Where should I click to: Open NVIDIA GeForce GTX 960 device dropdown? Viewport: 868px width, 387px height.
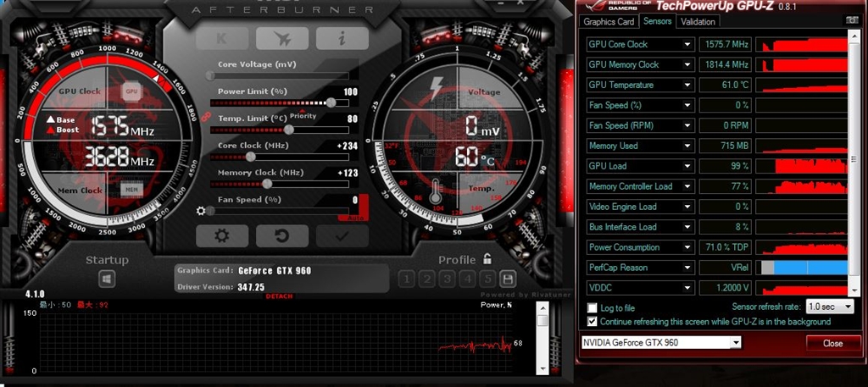point(661,343)
